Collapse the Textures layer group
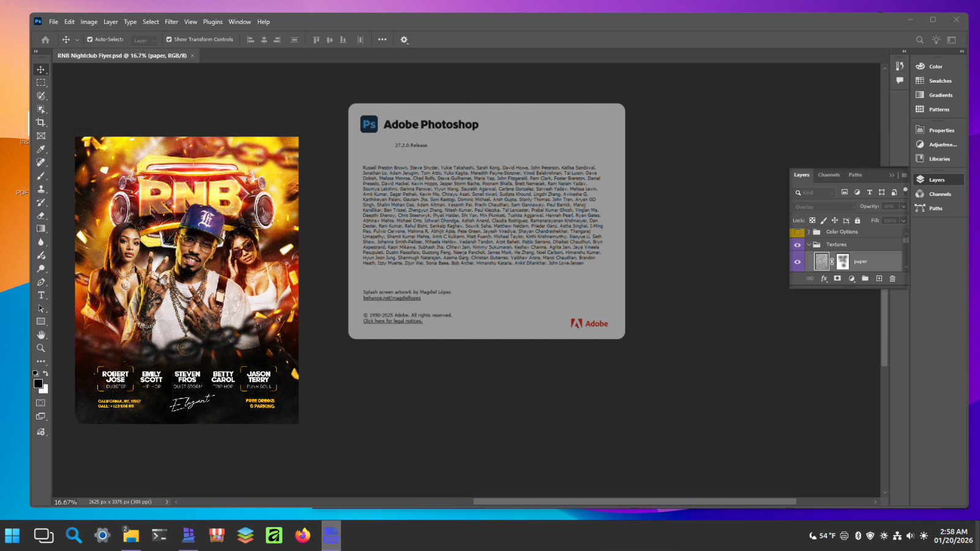 (x=809, y=244)
